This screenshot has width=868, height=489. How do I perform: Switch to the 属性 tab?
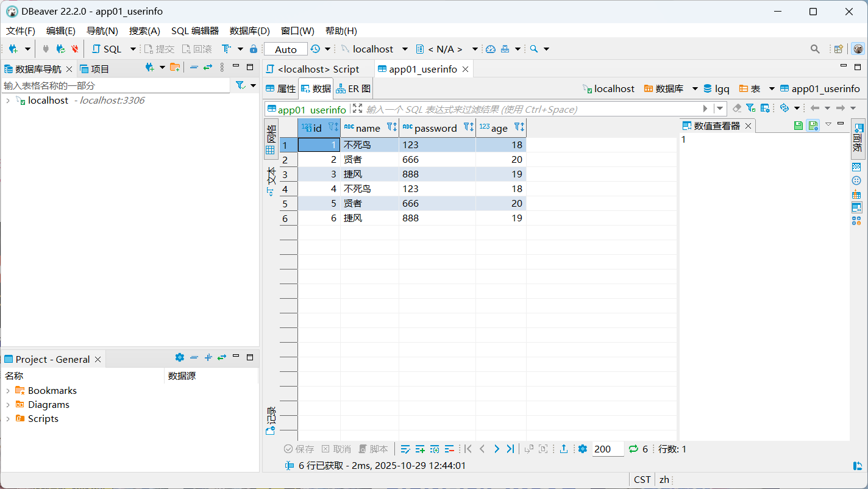(280, 88)
